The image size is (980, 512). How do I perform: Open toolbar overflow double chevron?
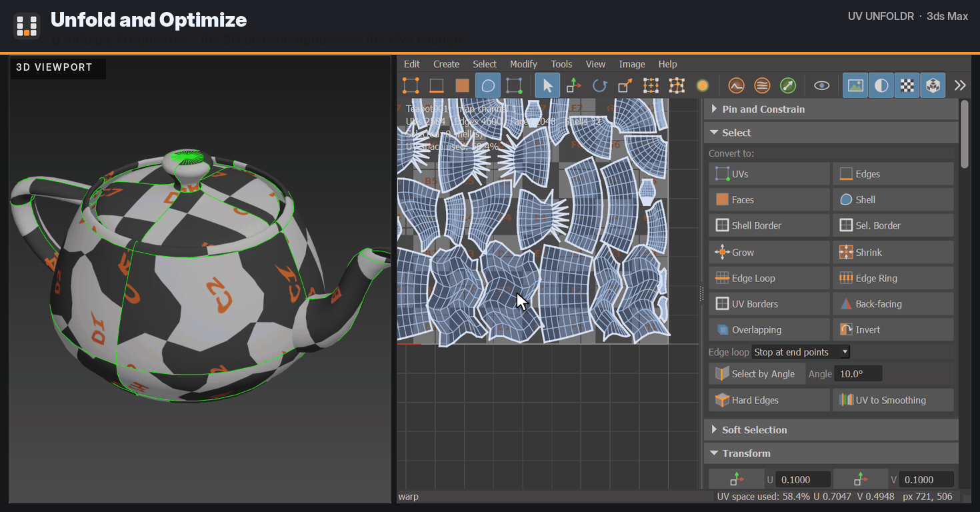click(959, 85)
